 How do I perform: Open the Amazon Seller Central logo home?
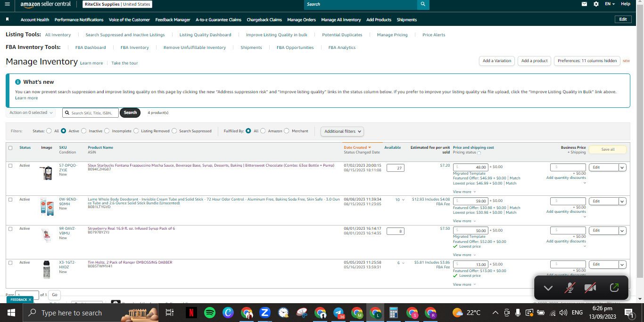tap(46, 4)
